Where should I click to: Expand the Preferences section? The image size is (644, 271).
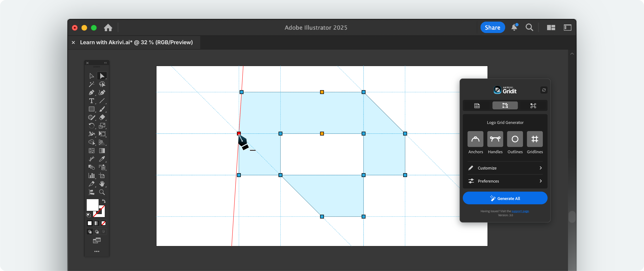pos(505,181)
